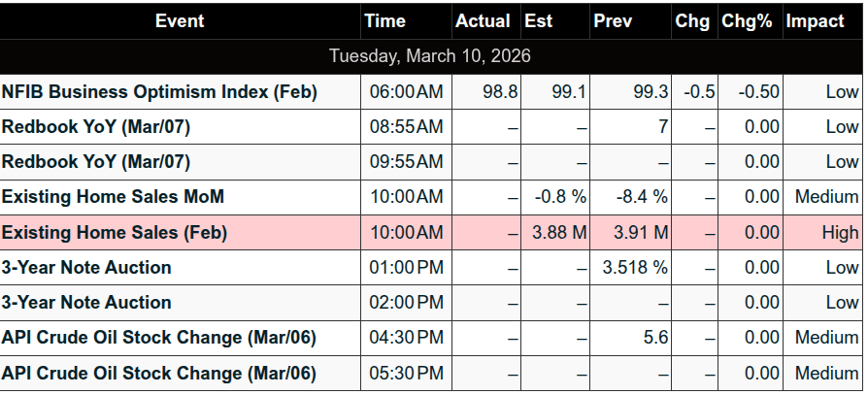Open the highlighted Existing Home Sales (Feb) event

pos(115,232)
